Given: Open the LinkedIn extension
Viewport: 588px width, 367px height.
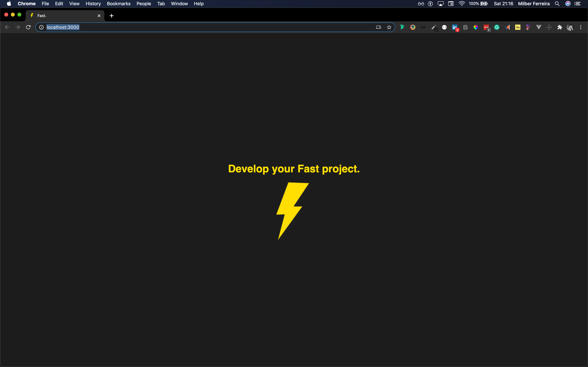Looking at the screenshot, I should pos(455,27).
